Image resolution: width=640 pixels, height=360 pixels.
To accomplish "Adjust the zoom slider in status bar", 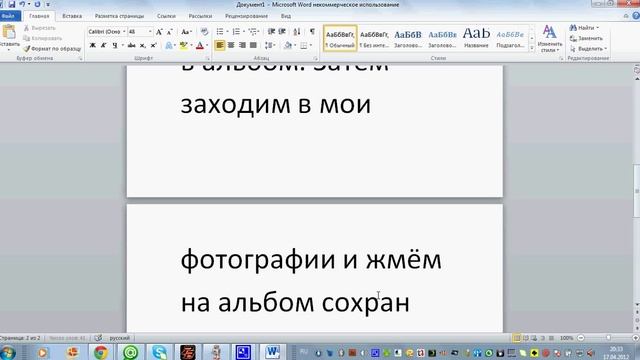I will point(608,338).
